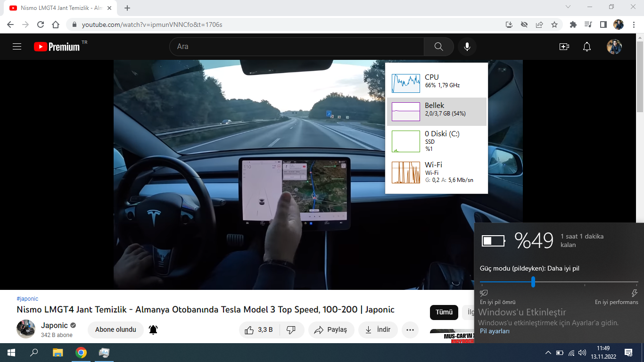Click the Chrome taskbar icon
Screen dimensions: 644x362
81,353
